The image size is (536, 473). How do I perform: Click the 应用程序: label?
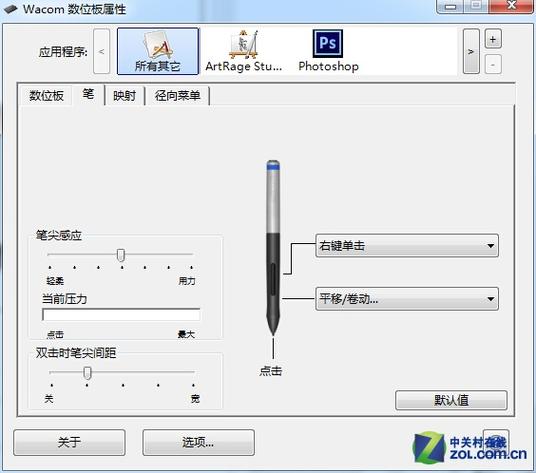63,52
